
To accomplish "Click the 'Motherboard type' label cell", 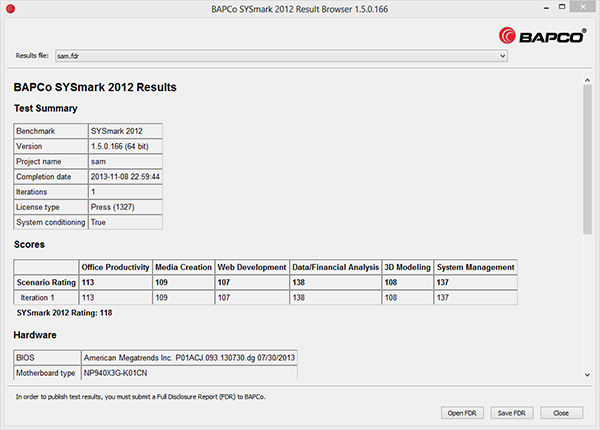I will [47, 373].
